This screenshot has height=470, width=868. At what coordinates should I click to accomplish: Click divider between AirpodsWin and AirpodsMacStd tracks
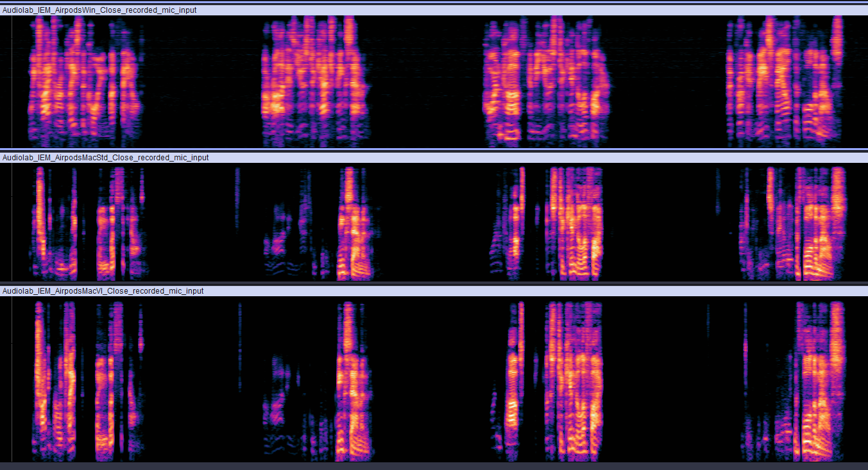click(434, 150)
